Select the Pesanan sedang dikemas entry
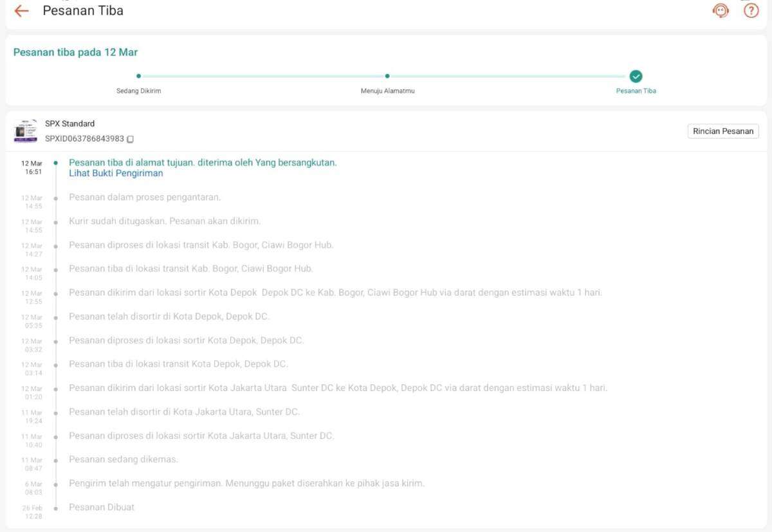Image resolution: width=772 pixels, height=532 pixels. tap(124, 459)
